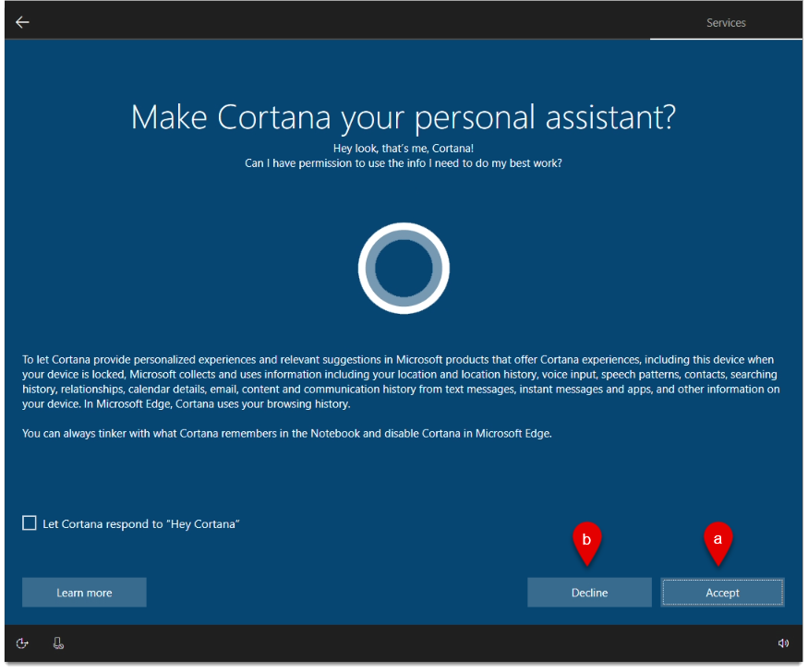Decline Cortana as personal assistant
This screenshot has width=808, height=672.
tap(589, 593)
